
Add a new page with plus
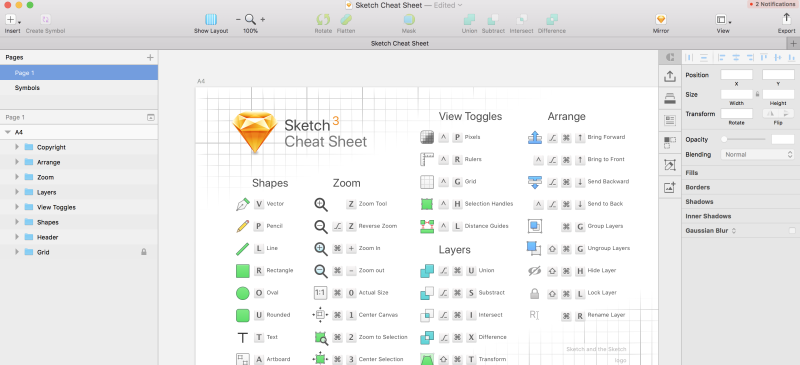tap(150, 58)
